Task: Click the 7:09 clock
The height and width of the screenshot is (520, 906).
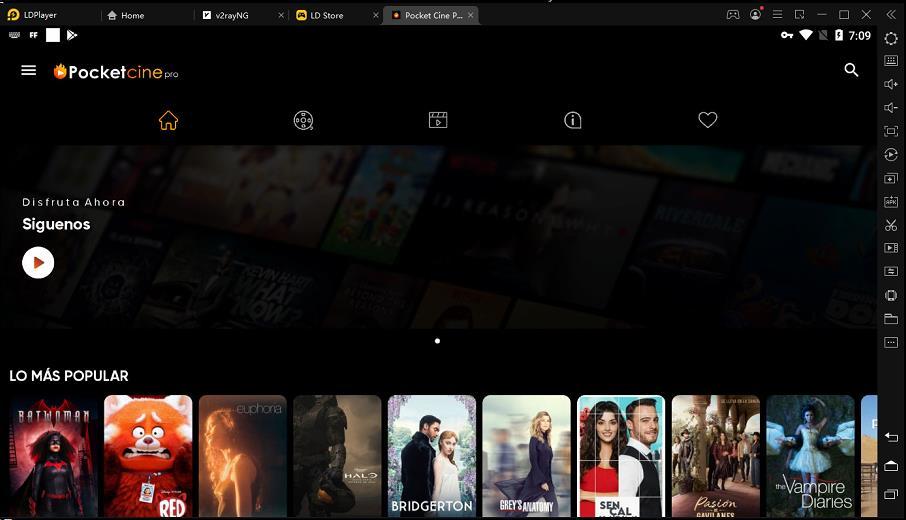Action: coord(859,36)
